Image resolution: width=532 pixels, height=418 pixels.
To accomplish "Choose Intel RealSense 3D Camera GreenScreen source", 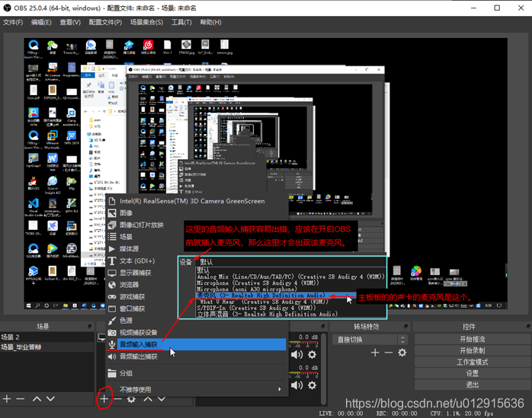I will tap(197, 201).
